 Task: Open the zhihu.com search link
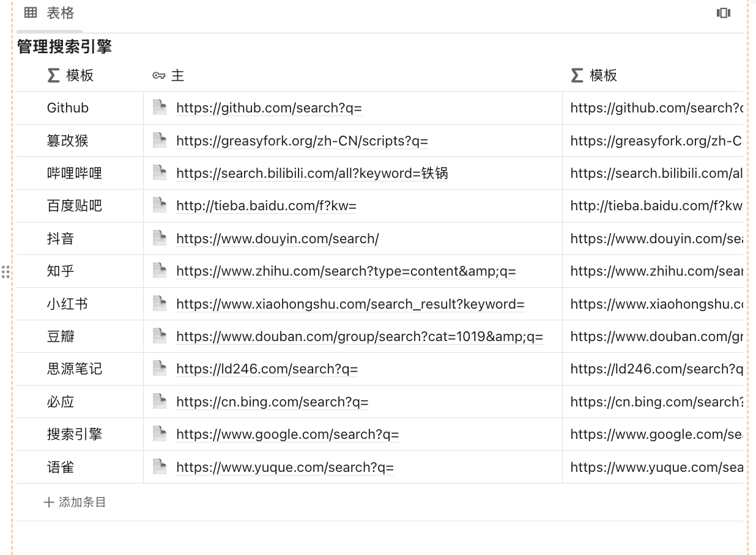tap(346, 271)
